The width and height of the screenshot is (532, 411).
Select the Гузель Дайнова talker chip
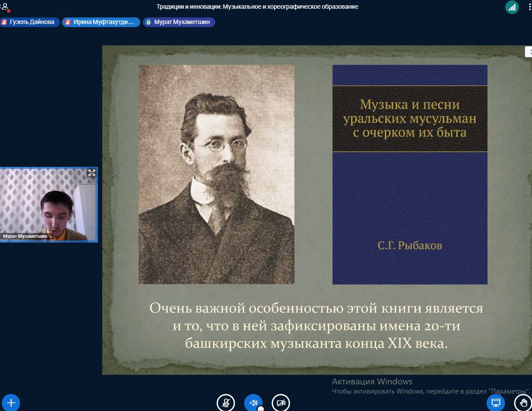[30, 22]
